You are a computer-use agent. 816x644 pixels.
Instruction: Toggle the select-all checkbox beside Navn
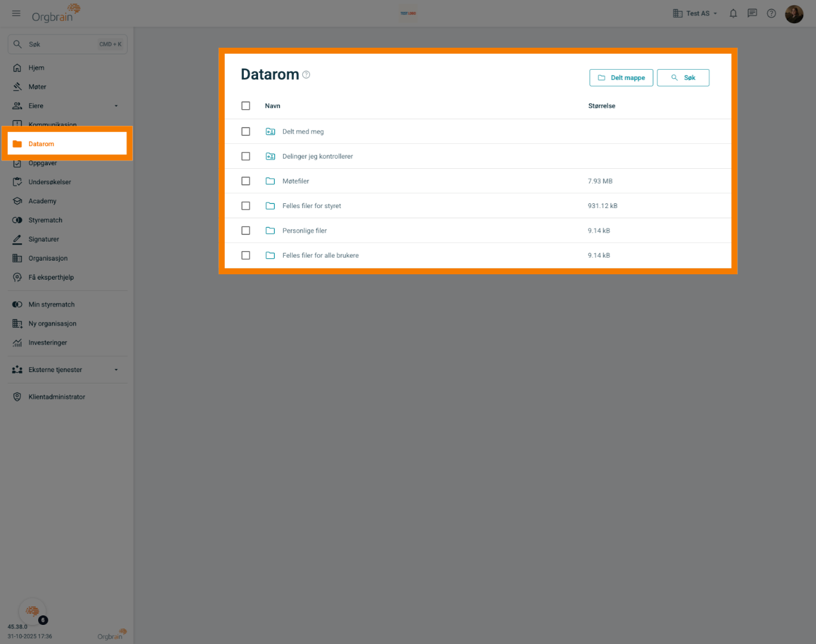coord(246,106)
